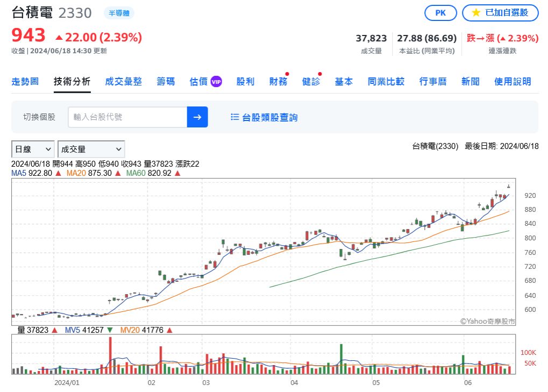This screenshot has height=392, width=548.
Task: Click the 跌→漲 連漲連跌 indicator
Action: (x=502, y=38)
